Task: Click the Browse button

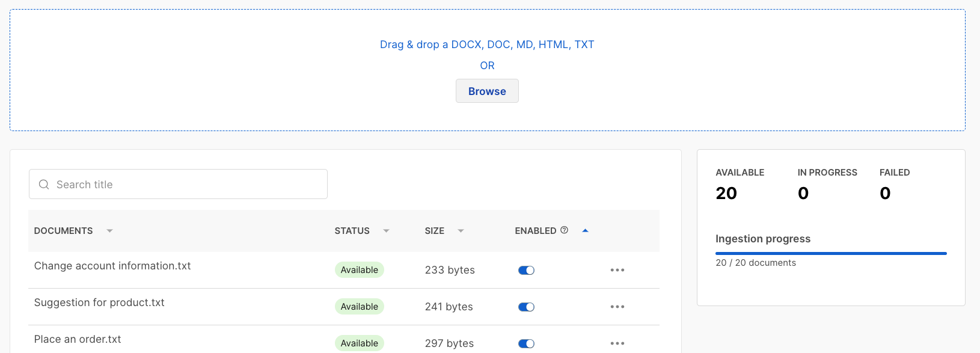Action: pyautogui.click(x=487, y=91)
